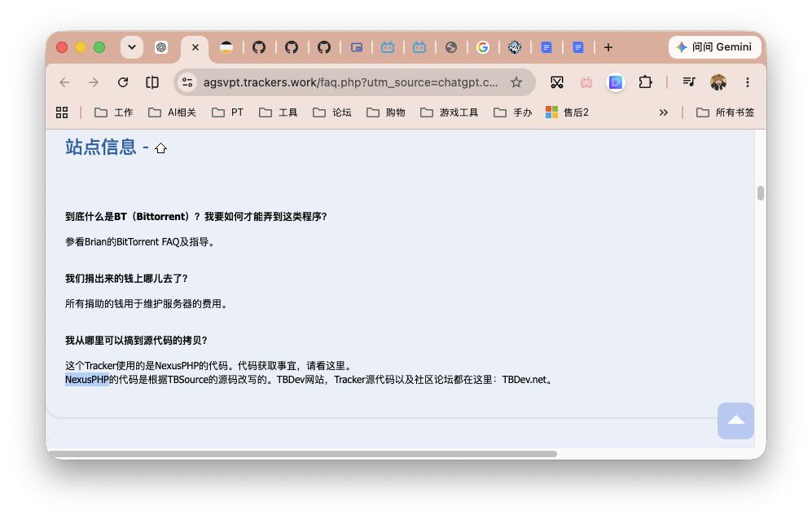This screenshot has height=520, width=812.
Task: Open the AI相关 bookmark folder
Action: [172, 112]
